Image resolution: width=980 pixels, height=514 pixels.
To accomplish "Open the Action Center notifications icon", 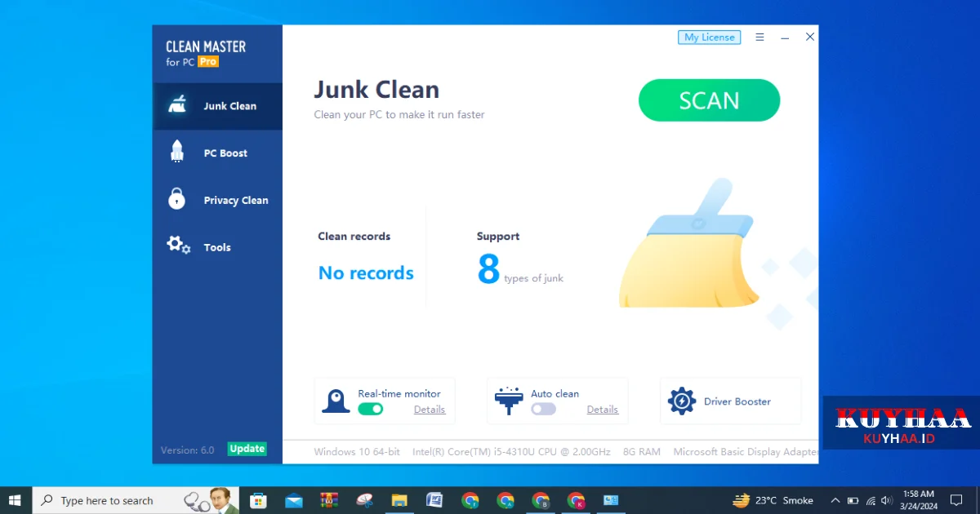I will pyautogui.click(x=956, y=500).
